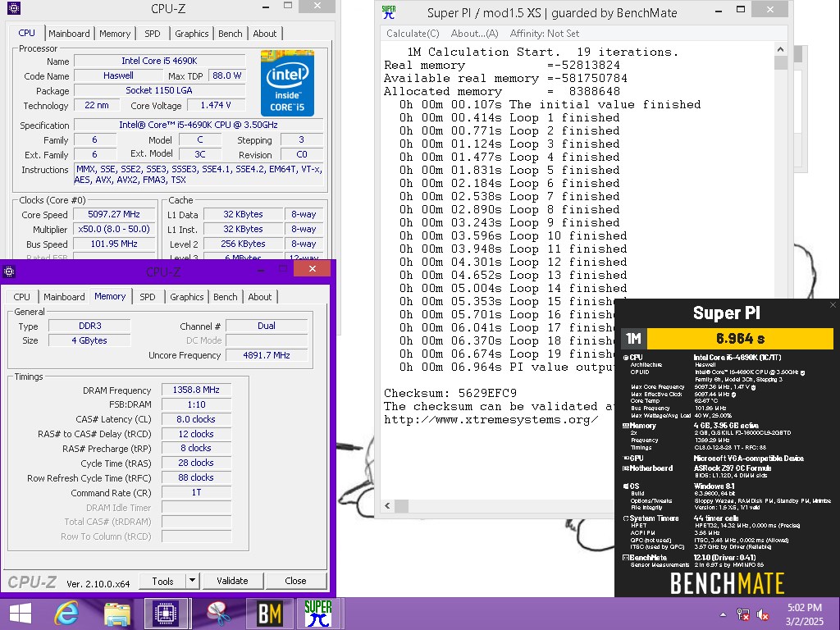Select the Command Rate value 1T
This screenshot has width=840, height=630.
(x=196, y=492)
